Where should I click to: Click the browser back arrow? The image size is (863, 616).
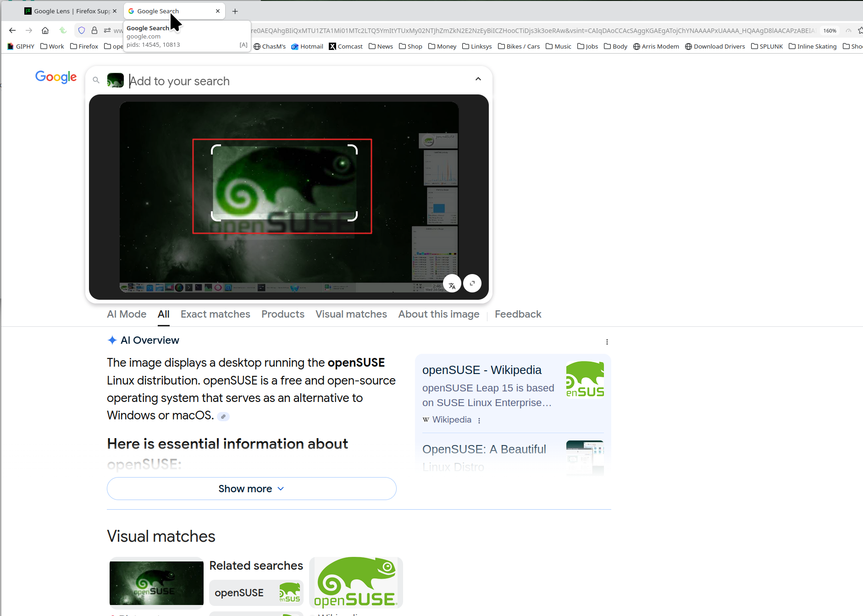12,30
